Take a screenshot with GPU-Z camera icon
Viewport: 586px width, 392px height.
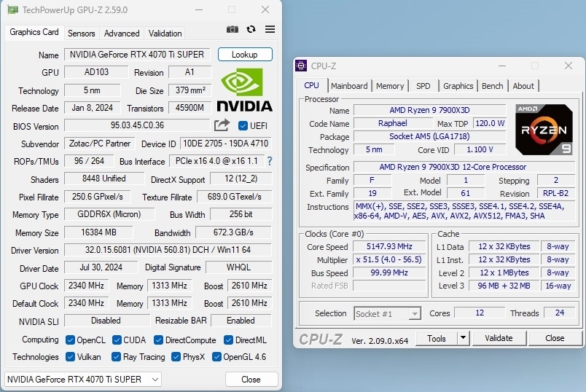tap(232, 29)
